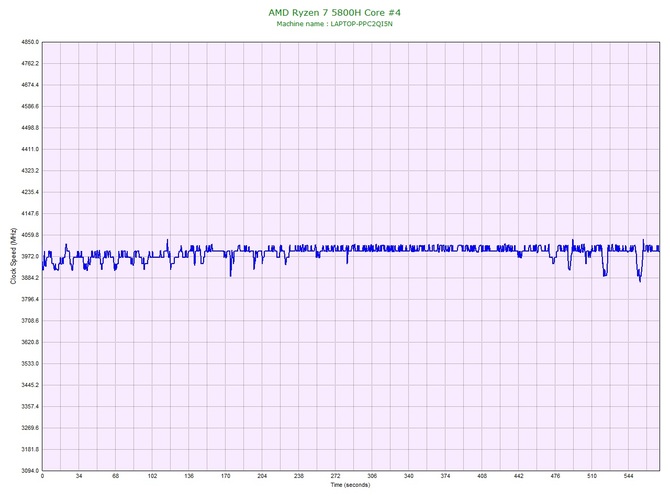Click the chart title AMD Ryzen 7 5800H Core #4
The image size is (670, 502).
(335, 12)
